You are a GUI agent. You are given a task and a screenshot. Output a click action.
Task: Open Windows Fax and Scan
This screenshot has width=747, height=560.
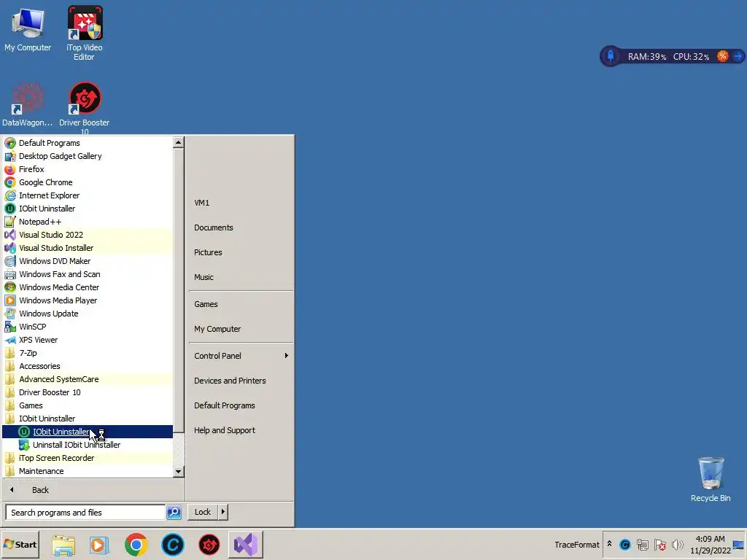coord(88,274)
